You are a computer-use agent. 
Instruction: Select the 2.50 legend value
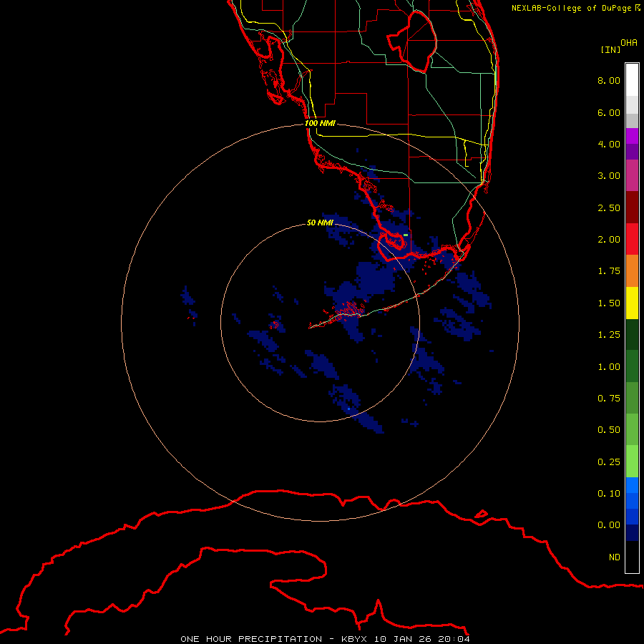[609, 208]
